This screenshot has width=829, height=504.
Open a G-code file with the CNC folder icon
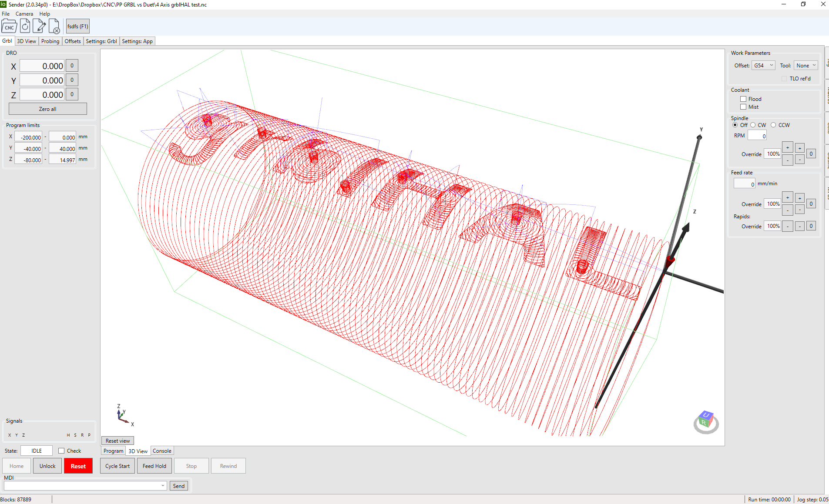pos(9,26)
